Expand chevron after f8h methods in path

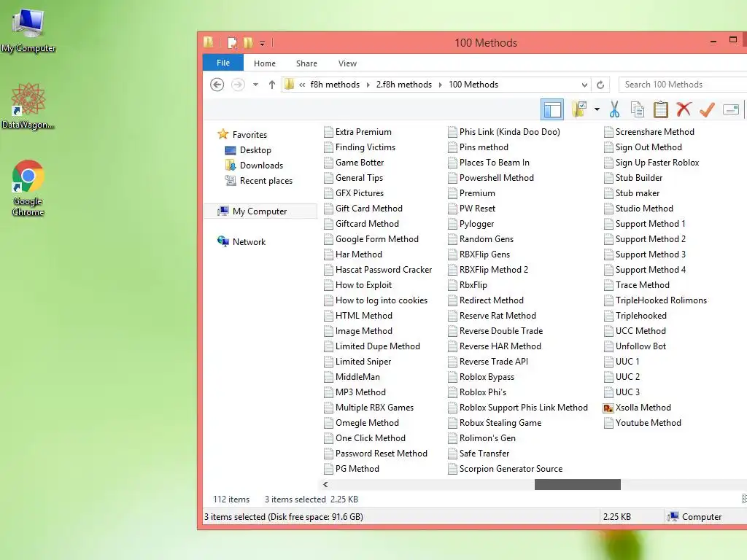tap(368, 85)
